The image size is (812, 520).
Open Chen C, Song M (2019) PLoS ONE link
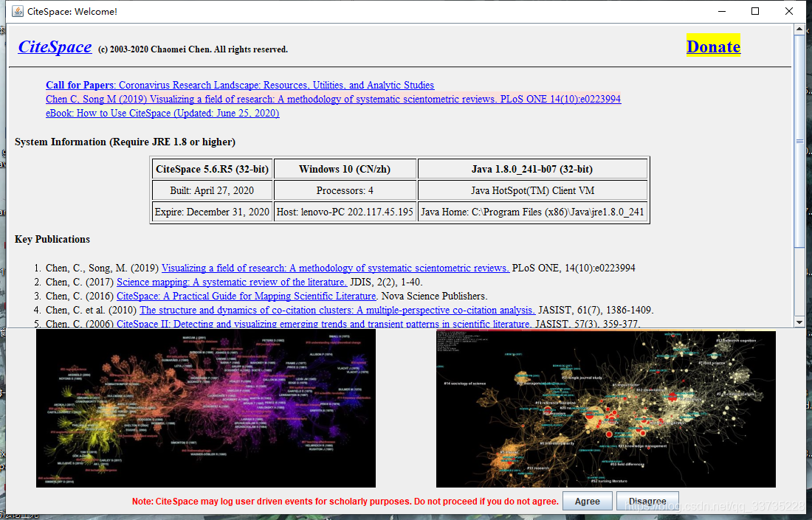(333, 99)
